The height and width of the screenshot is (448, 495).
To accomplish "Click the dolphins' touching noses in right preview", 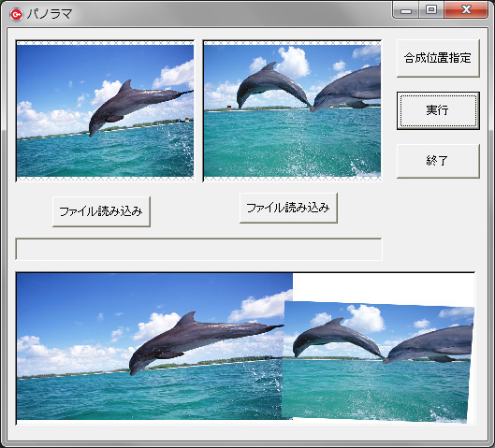I will pyautogui.click(x=312, y=108).
